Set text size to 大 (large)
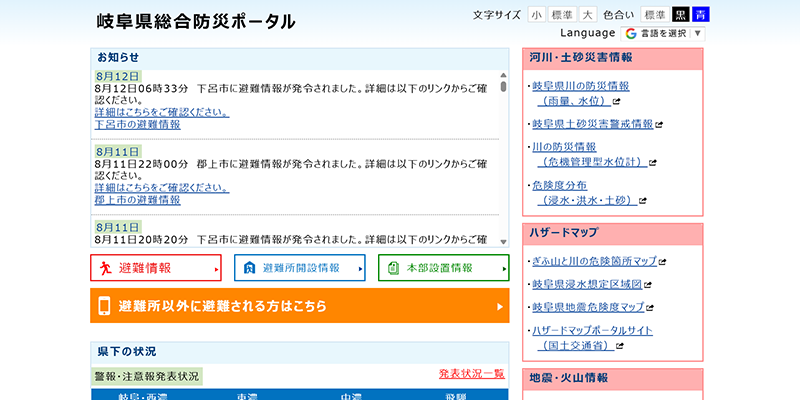 tap(588, 15)
